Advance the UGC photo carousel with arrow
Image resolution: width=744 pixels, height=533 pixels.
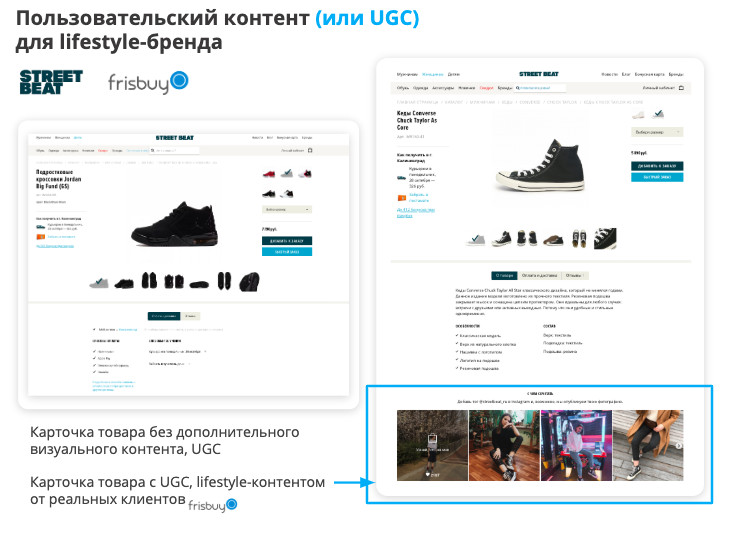[x=679, y=446]
